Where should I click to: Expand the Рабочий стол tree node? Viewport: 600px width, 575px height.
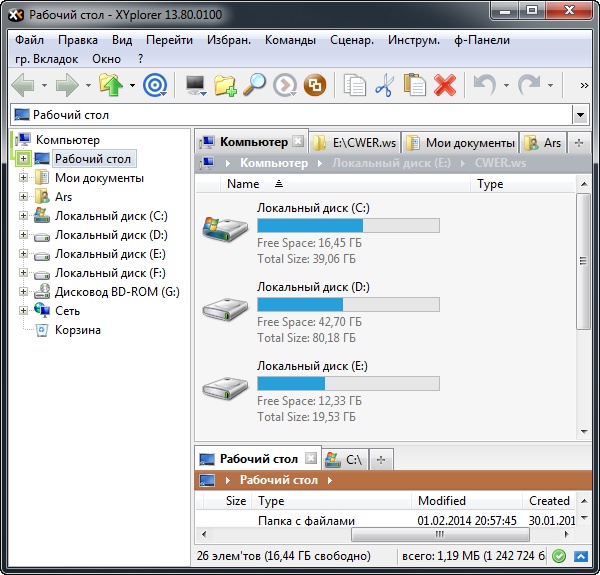24,159
